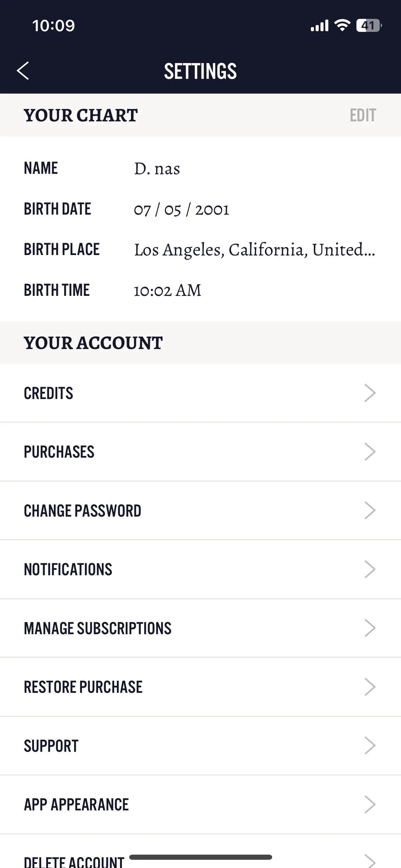401x868 pixels.
Task: Tap the name field showing D. nas
Action: pos(157,168)
